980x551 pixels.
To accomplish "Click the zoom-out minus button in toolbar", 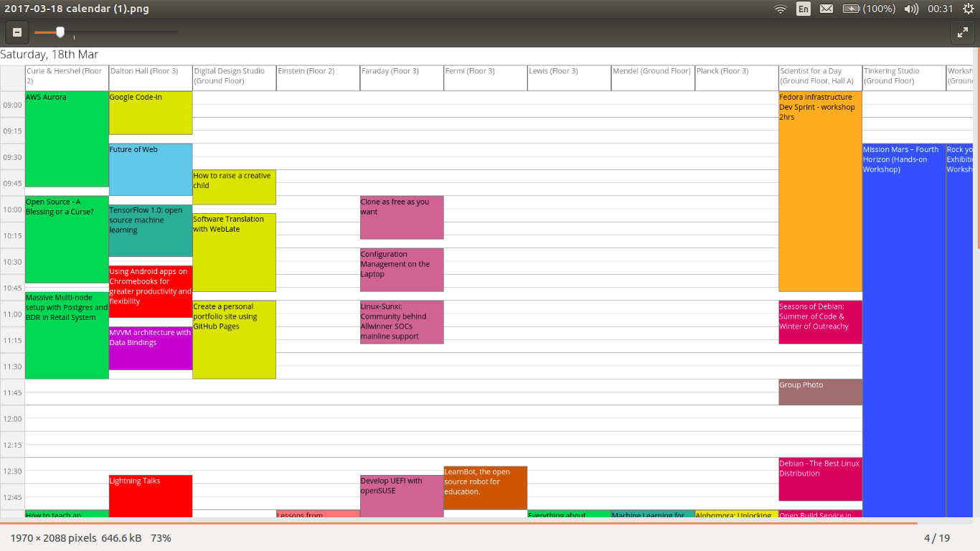I will point(17,32).
